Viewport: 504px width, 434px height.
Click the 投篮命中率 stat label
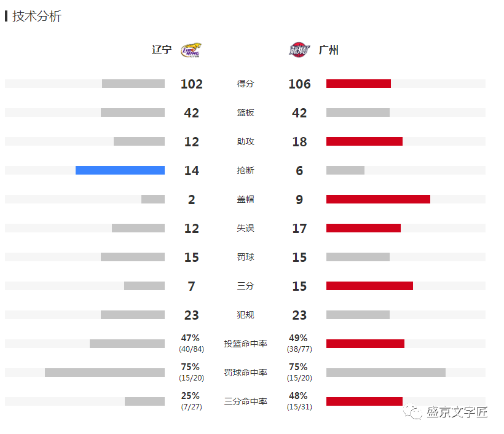point(246,344)
